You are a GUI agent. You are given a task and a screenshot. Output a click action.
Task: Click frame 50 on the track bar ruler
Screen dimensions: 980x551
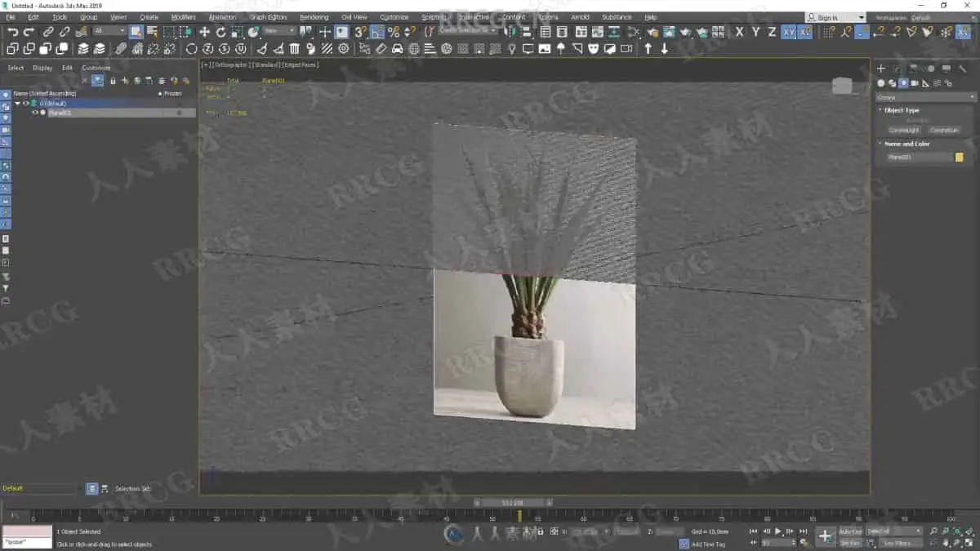click(x=492, y=518)
